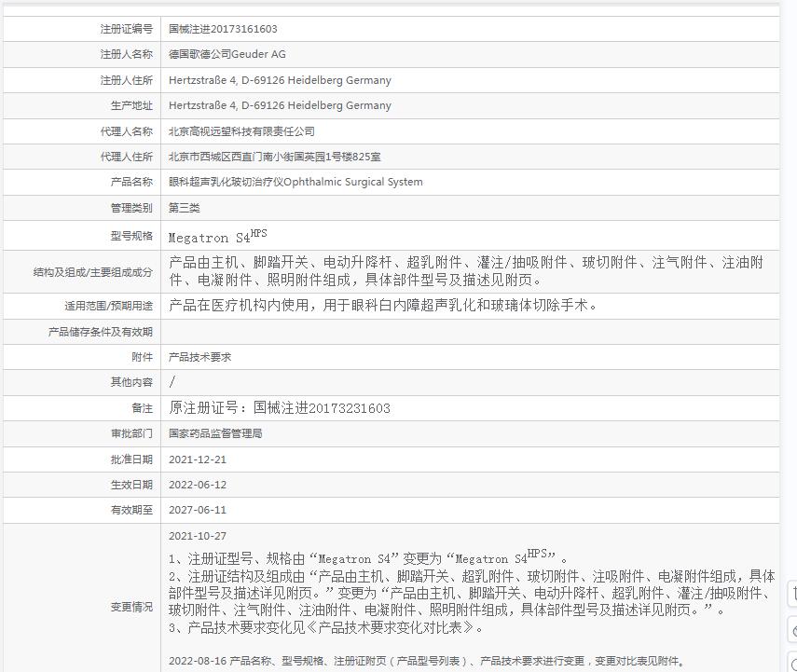Click agent name 北京高视远望科技有限责任公司

click(x=241, y=131)
